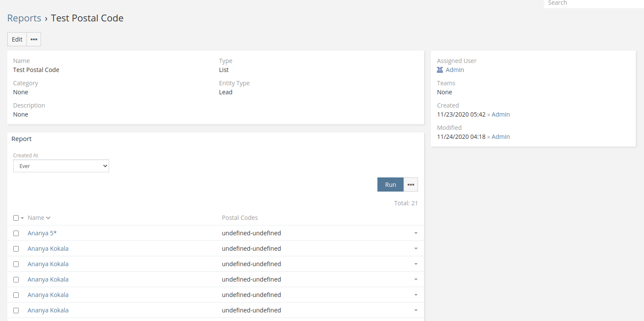The width and height of the screenshot is (644, 321).
Task: Click the Type value List
Action: 224,70
